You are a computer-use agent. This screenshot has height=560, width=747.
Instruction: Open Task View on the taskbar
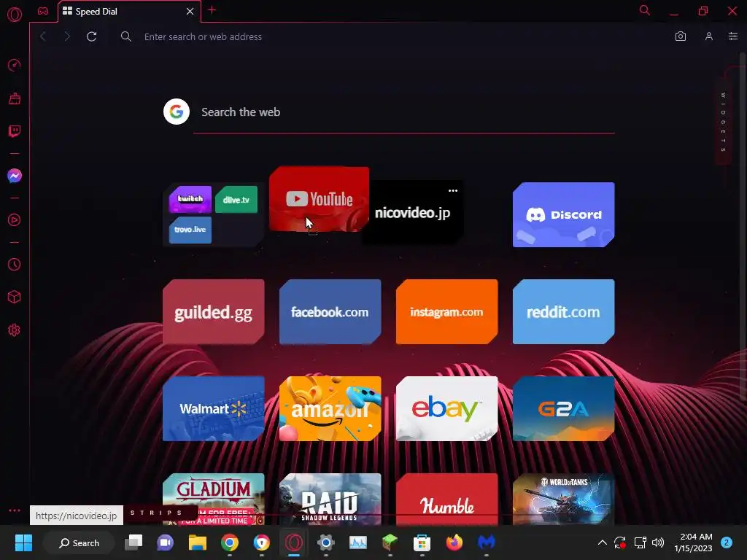[x=133, y=542]
